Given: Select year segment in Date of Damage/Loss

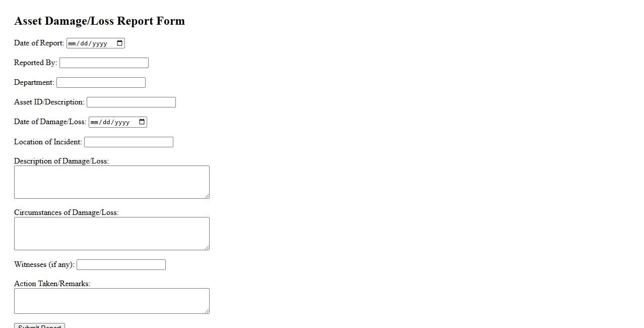Looking at the screenshot, I should [121, 122].
